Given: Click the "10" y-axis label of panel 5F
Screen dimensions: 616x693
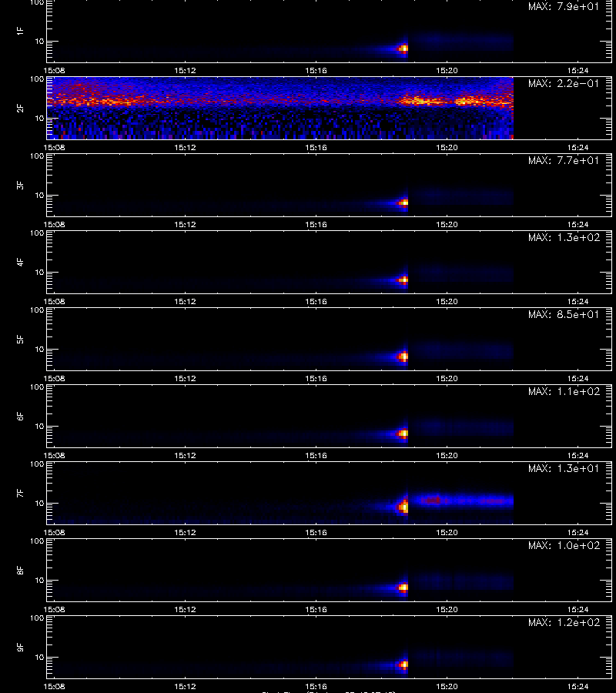Looking at the screenshot, I should (x=39, y=349).
